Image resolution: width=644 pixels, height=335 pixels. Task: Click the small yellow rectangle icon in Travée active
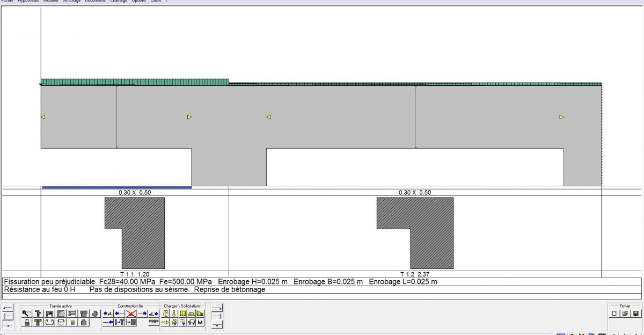[x=72, y=323]
